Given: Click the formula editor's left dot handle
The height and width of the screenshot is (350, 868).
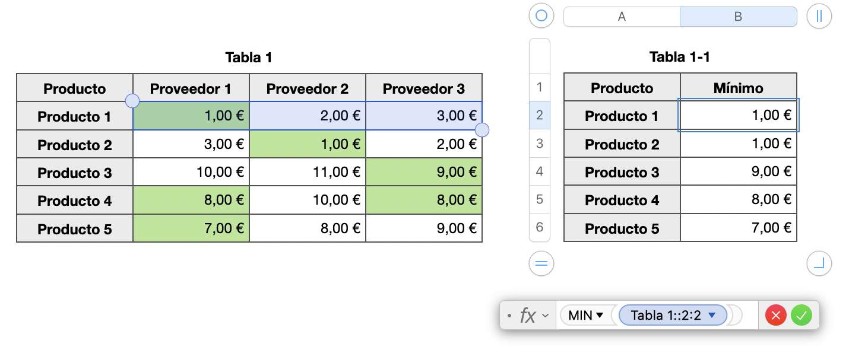Looking at the screenshot, I should 509,316.
